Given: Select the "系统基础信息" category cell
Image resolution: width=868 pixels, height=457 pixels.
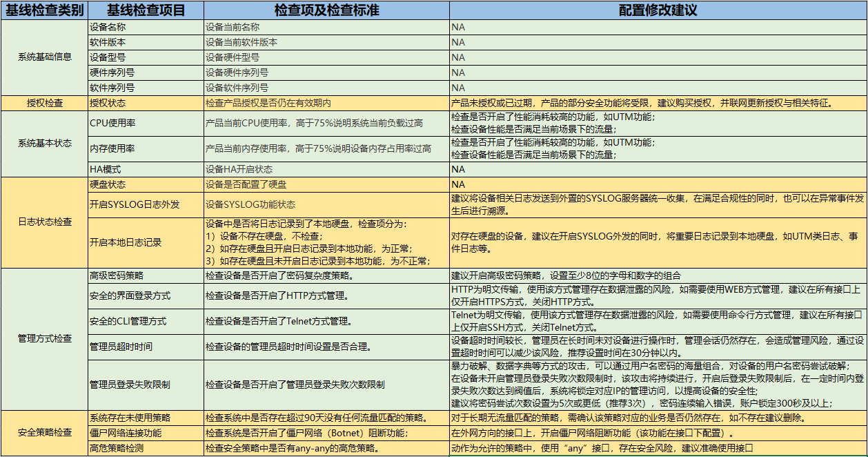Looking at the screenshot, I should [x=44, y=57].
